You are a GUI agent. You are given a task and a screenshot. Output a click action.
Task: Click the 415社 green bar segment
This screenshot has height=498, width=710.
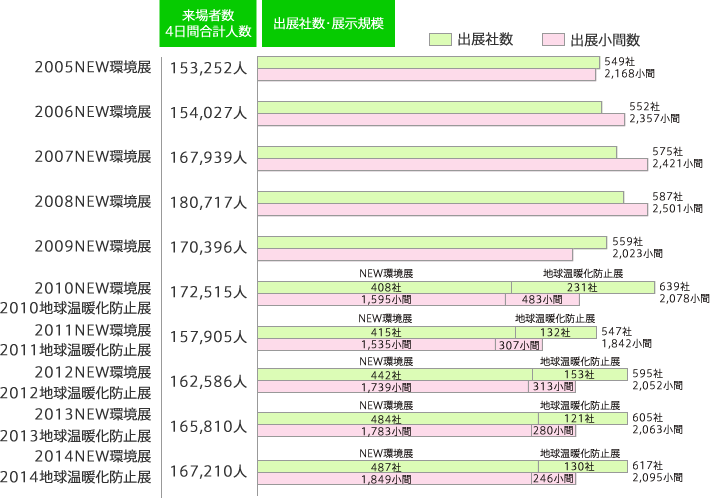coord(387,332)
